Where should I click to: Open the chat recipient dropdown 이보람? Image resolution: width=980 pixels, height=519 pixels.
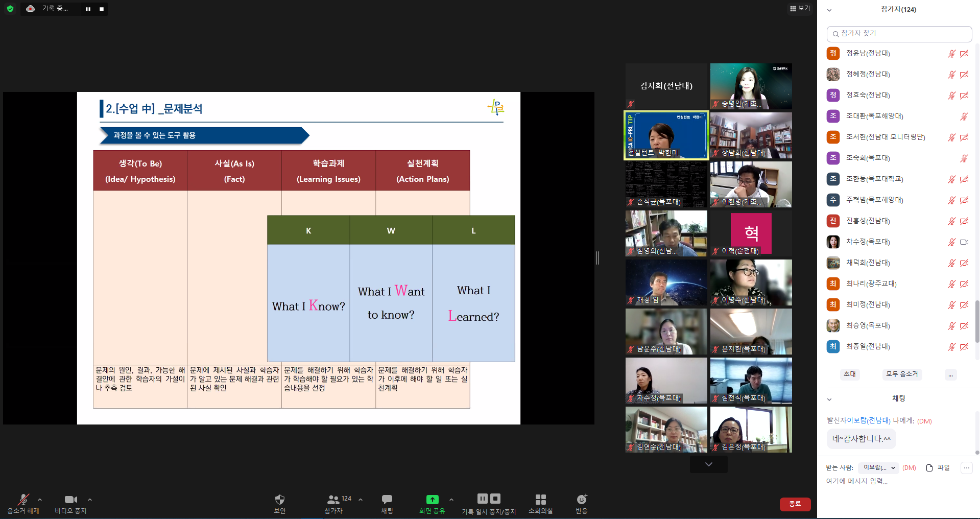(x=878, y=468)
